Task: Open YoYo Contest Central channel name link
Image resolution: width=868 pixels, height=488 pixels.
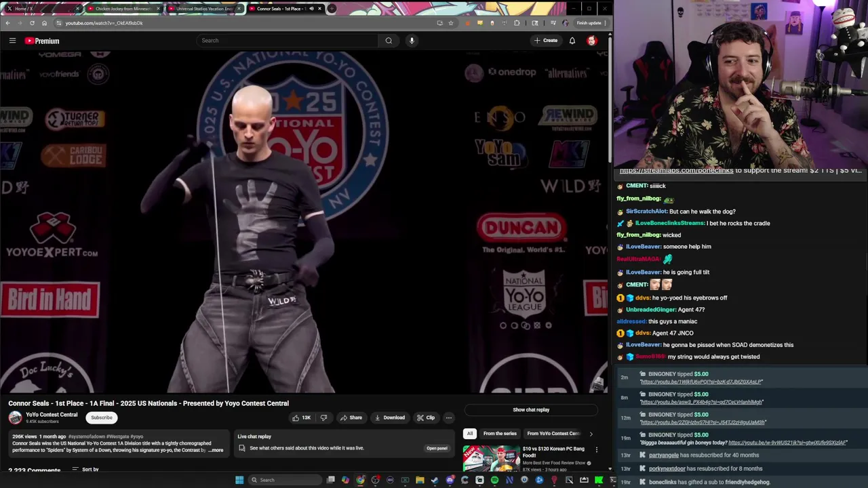Action: (x=52, y=415)
